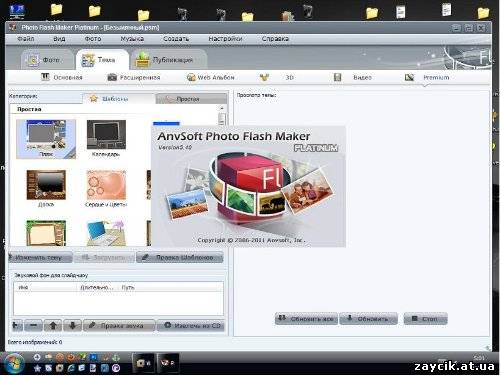Move music track down with down-arrow icon

click(x=72, y=325)
